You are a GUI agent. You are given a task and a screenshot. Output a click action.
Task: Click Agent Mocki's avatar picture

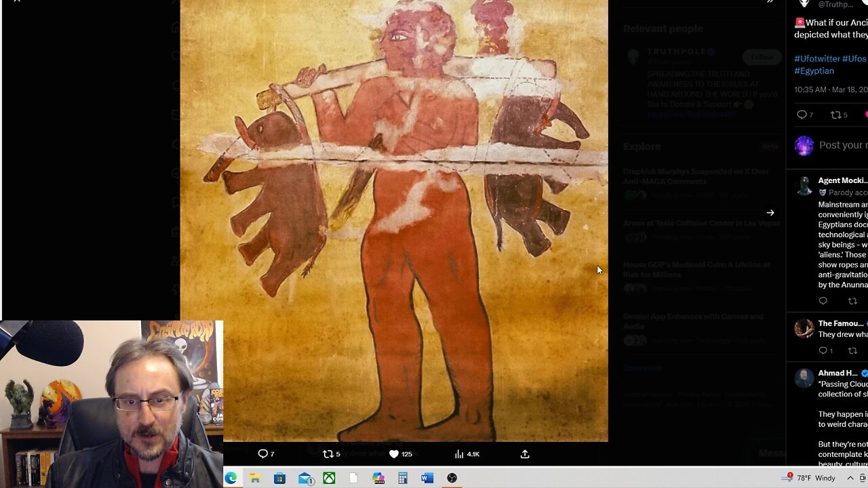[804, 186]
